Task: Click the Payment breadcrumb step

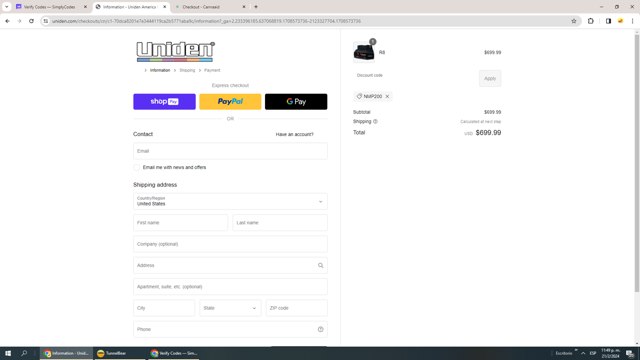Action: (x=212, y=70)
